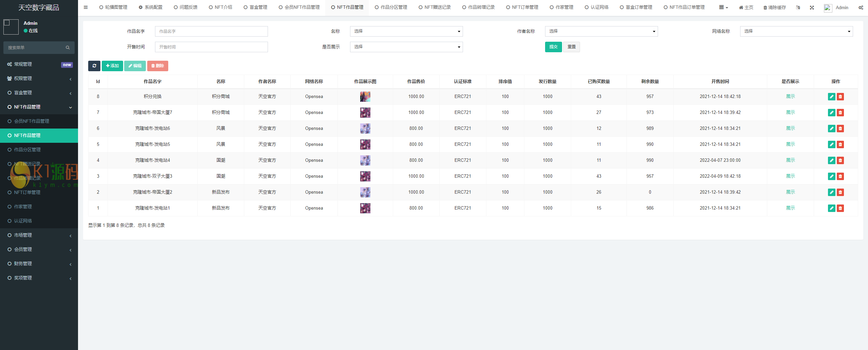Click the fullscreen expand icon in header
Screen dimensions: 868x350
click(812, 7)
